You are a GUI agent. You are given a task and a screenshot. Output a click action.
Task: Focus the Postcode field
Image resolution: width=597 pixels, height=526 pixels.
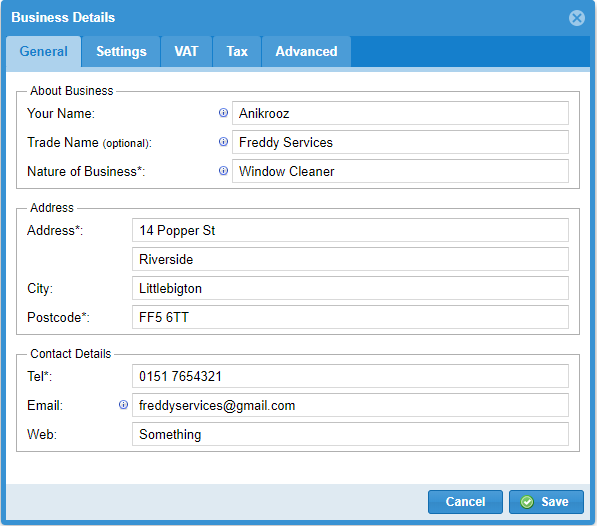point(350,317)
